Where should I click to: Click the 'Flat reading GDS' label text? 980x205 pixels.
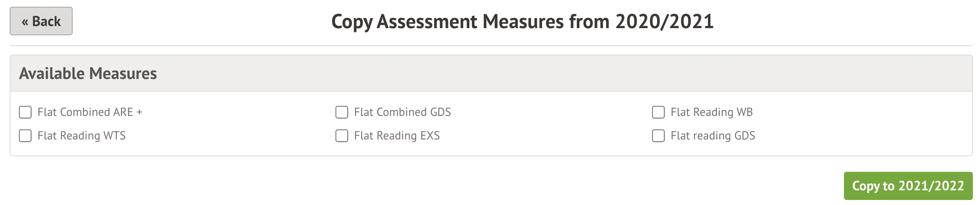point(713,136)
